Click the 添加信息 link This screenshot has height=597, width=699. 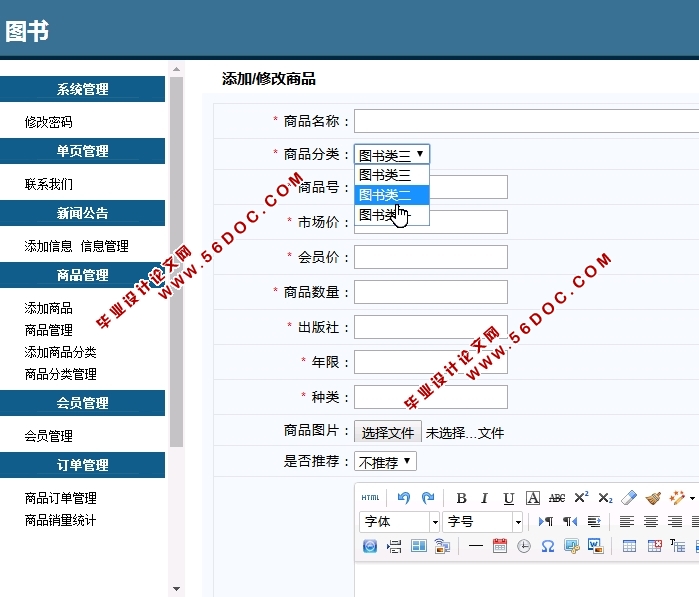pos(49,246)
